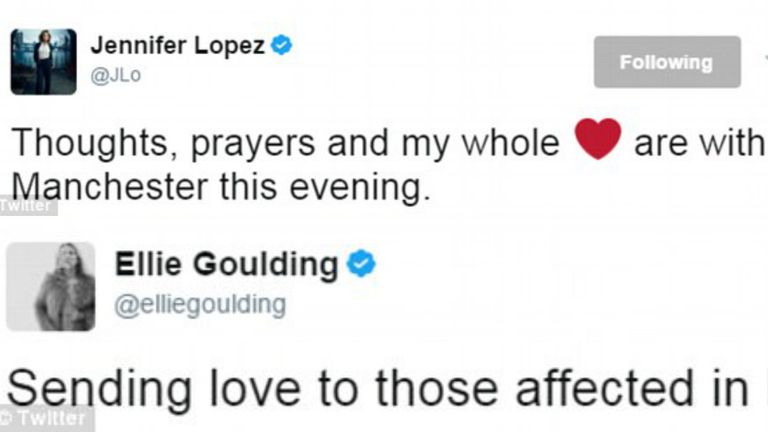Open the Ellie Goulding display name link
Viewport: 768px width, 432px height.
tap(226, 265)
